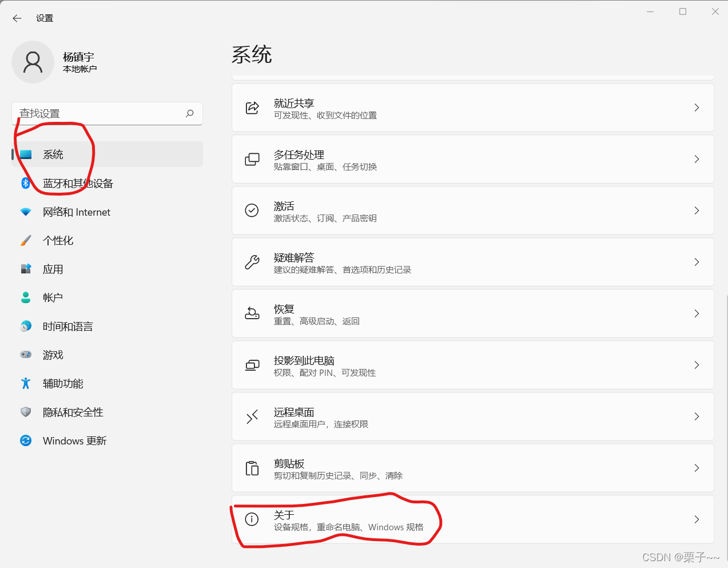
Task: Click 本地帐户 account label
Action: [x=80, y=69]
